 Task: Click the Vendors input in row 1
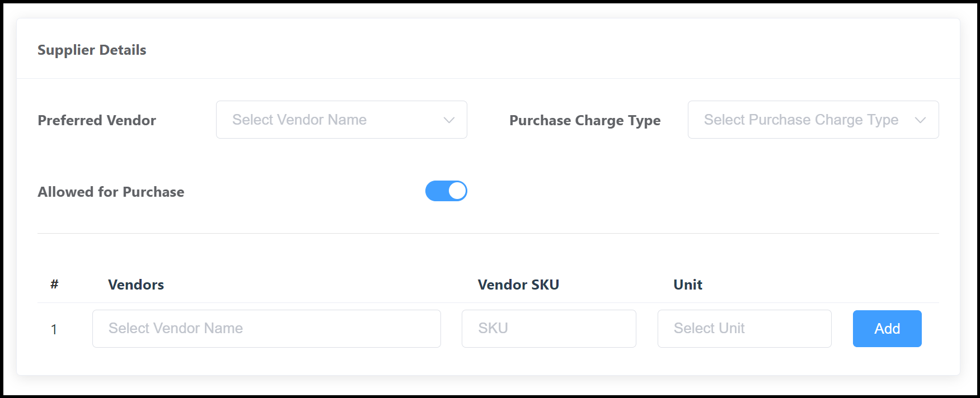pyautogui.click(x=266, y=329)
